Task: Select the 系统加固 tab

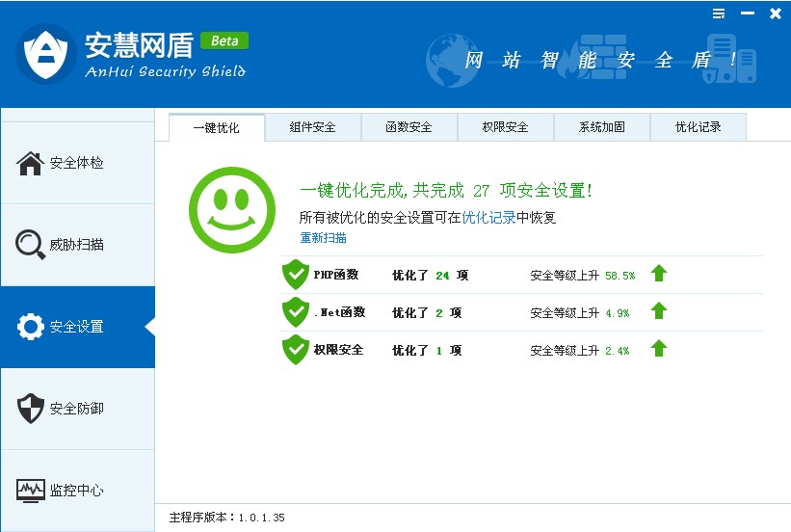Action: [602, 127]
